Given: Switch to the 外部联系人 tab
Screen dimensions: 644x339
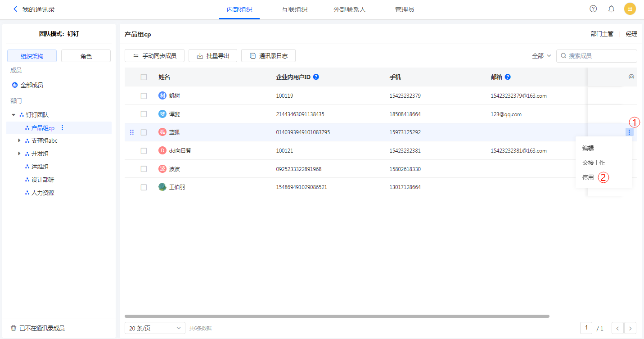Looking at the screenshot, I should coord(350,9).
